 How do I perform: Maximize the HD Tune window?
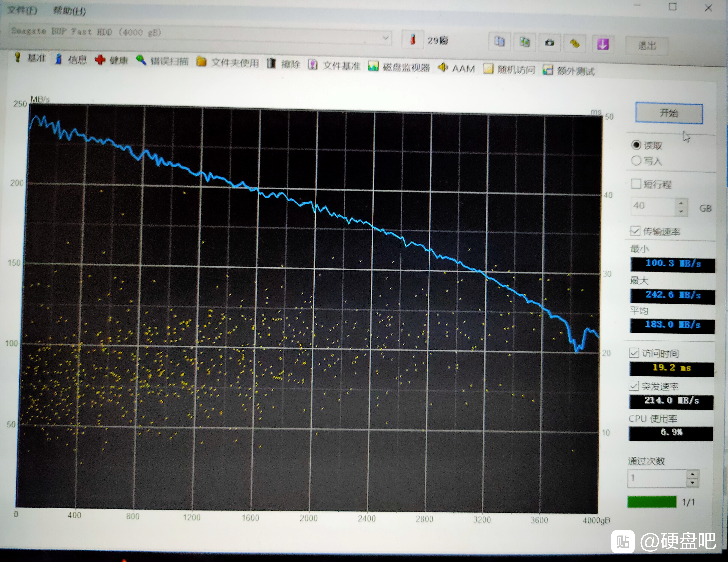(x=673, y=7)
